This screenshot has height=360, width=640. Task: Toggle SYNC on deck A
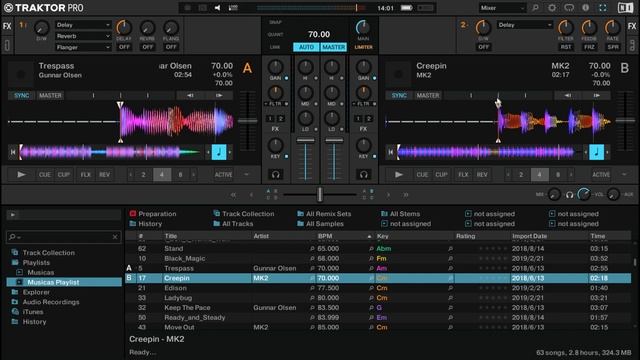point(22,96)
